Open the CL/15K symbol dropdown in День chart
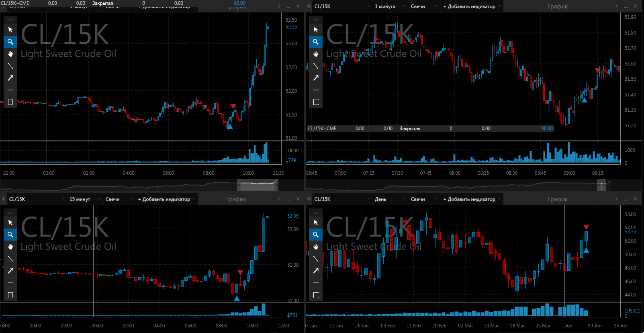This screenshot has width=644, height=333. pos(341,199)
